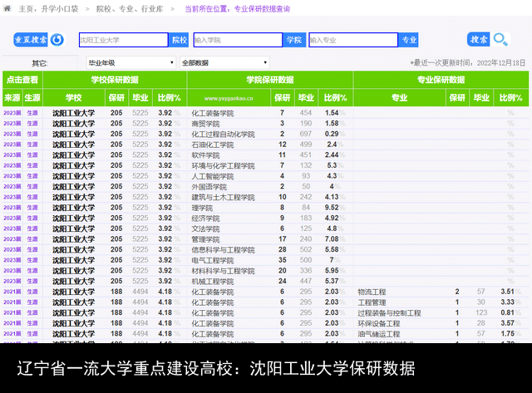Click the blue 学院 label button
The height and width of the screenshot is (393, 532).
tap(294, 40)
